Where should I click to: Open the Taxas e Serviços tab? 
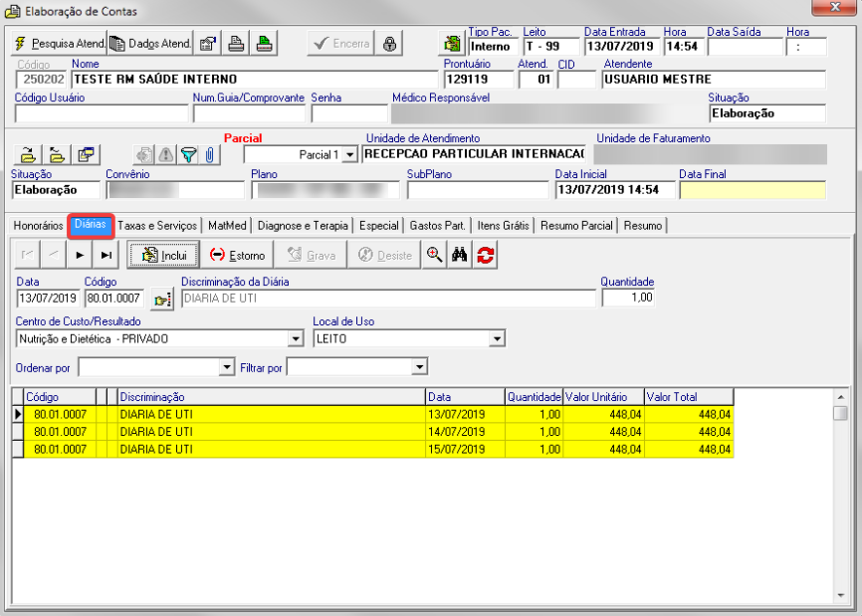[156, 226]
